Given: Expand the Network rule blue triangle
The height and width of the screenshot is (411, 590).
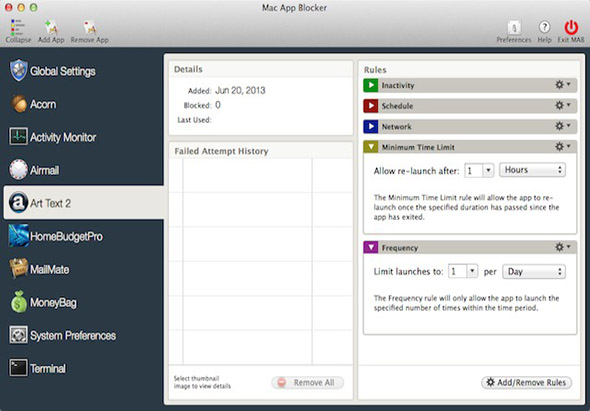Looking at the screenshot, I should pos(371,126).
